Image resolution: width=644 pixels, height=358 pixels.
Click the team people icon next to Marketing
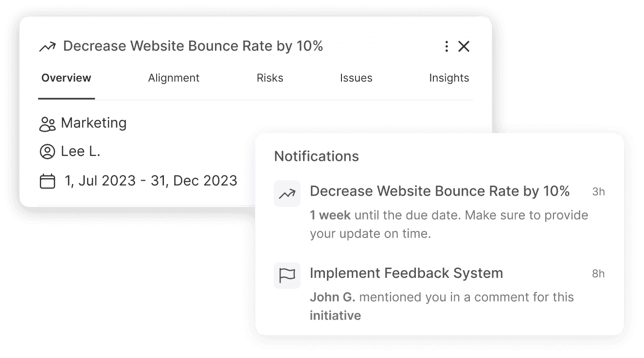pos(47,124)
